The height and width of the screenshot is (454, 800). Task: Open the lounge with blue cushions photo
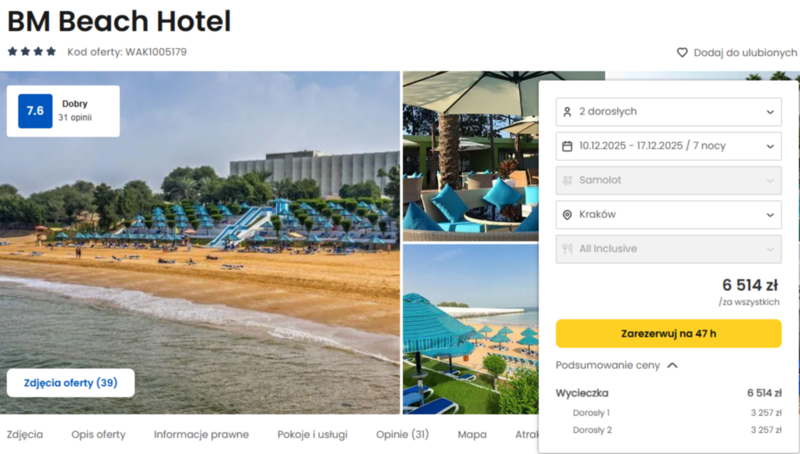click(470, 156)
